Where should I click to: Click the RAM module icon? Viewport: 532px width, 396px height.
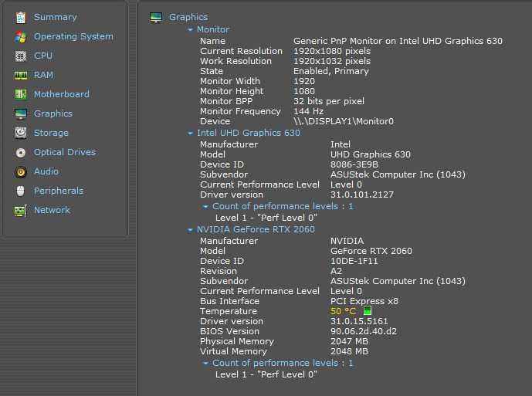(21, 76)
